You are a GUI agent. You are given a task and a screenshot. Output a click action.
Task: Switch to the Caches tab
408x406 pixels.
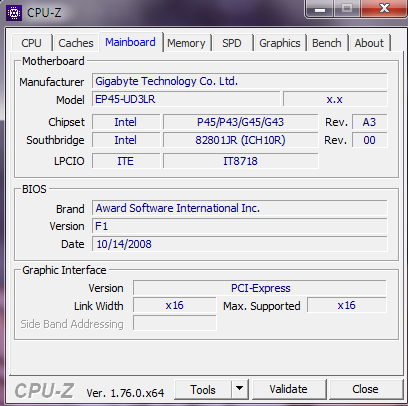(x=76, y=43)
